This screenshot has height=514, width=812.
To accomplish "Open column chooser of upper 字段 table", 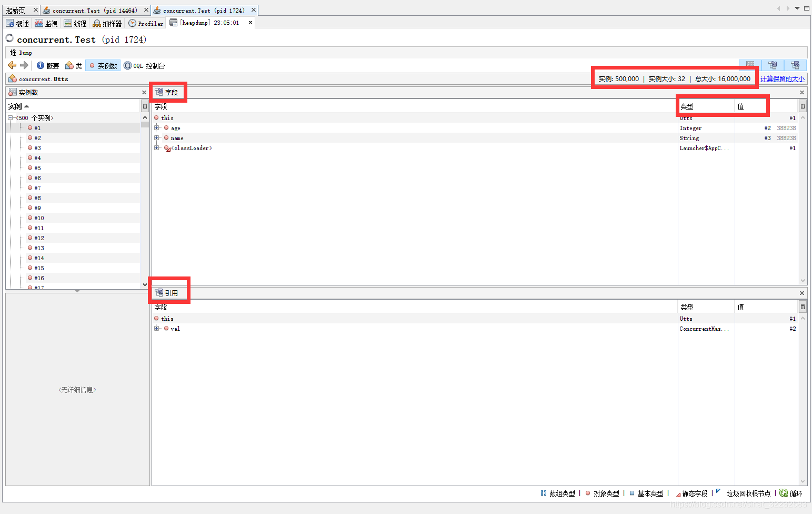I will (803, 106).
